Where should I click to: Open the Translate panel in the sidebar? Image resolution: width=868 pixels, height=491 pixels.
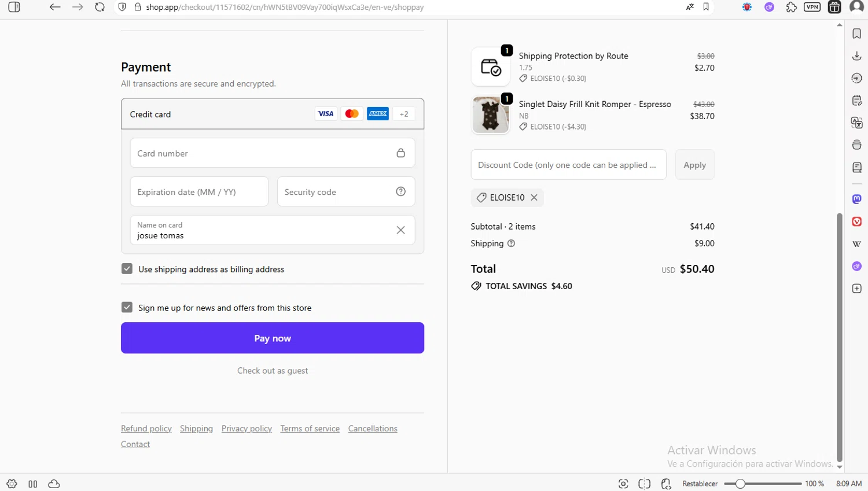pos(857,123)
